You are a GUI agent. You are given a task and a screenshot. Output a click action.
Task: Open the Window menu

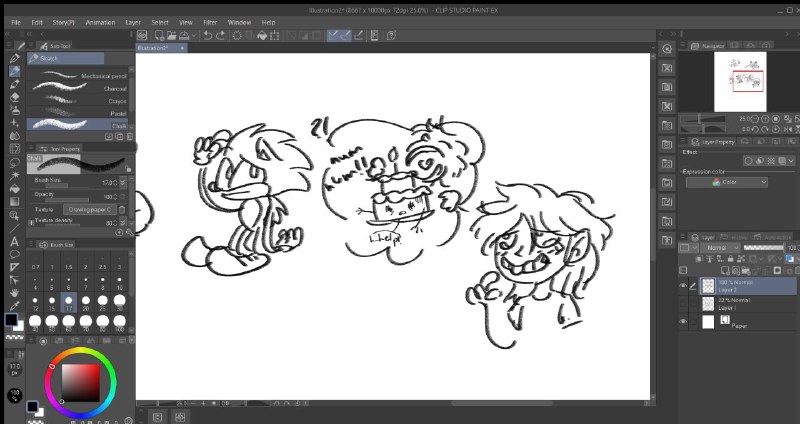pyautogui.click(x=239, y=22)
